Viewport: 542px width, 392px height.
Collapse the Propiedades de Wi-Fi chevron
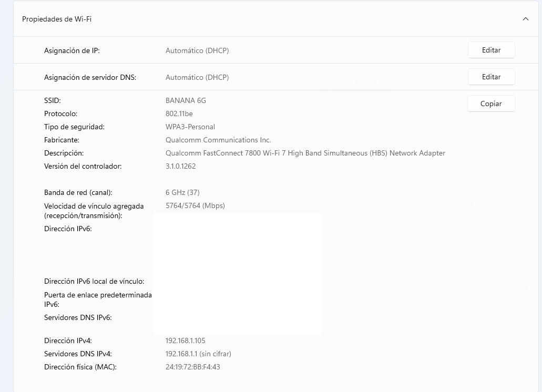525,19
